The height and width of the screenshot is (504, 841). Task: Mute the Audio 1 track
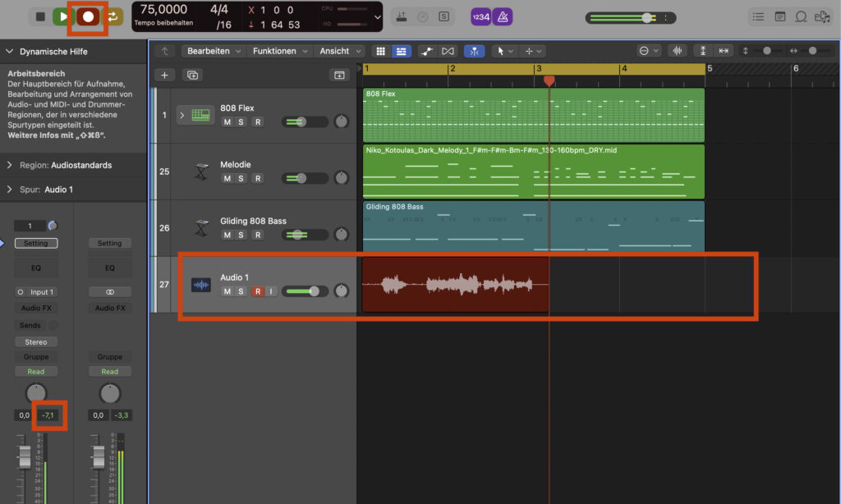pyautogui.click(x=227, y=291)
